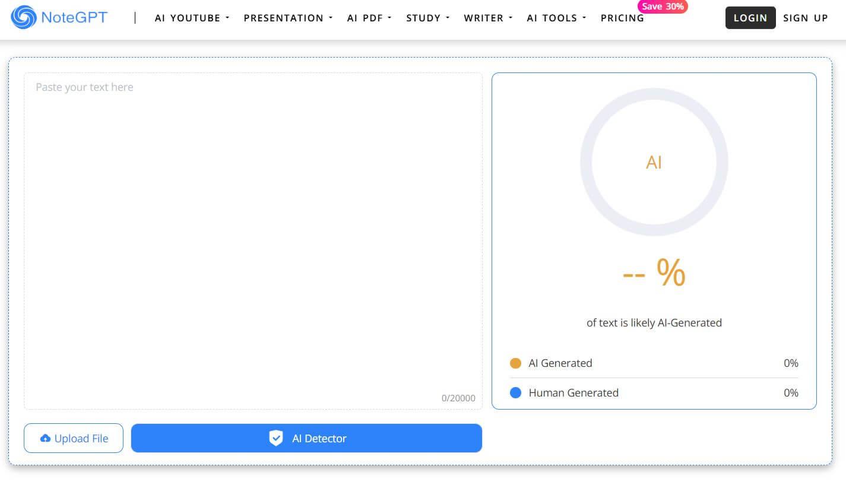
Task: Click the blue Human Generated dot
Action: pos(515,393)
